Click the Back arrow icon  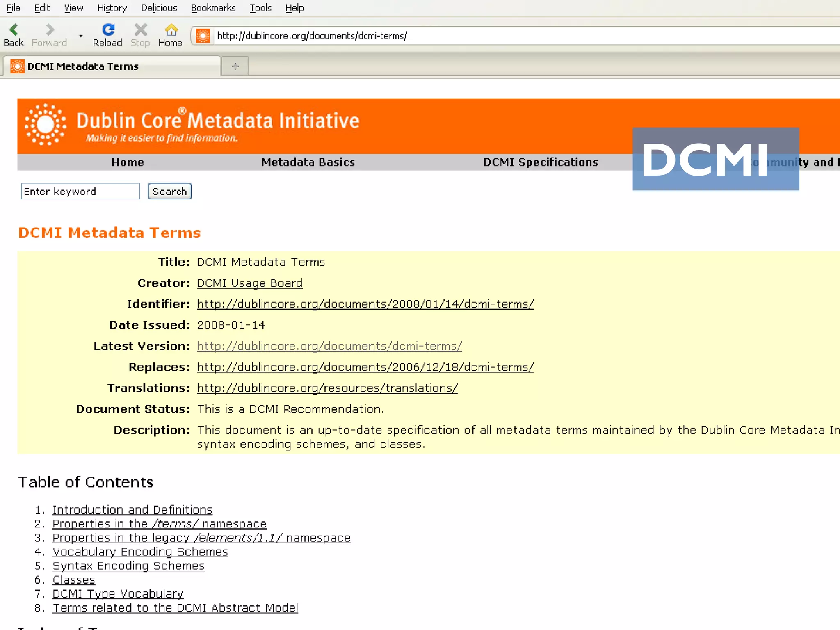pyautogui.click(x=14, y=30)
